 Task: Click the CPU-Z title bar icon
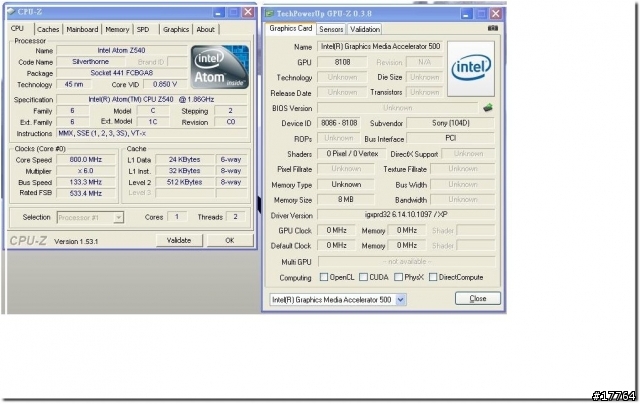(x=11, y=12)
